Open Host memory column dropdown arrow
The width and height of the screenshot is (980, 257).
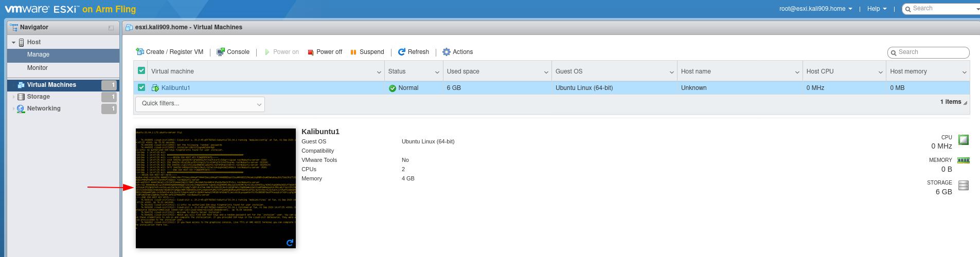(x=965, y=72)
